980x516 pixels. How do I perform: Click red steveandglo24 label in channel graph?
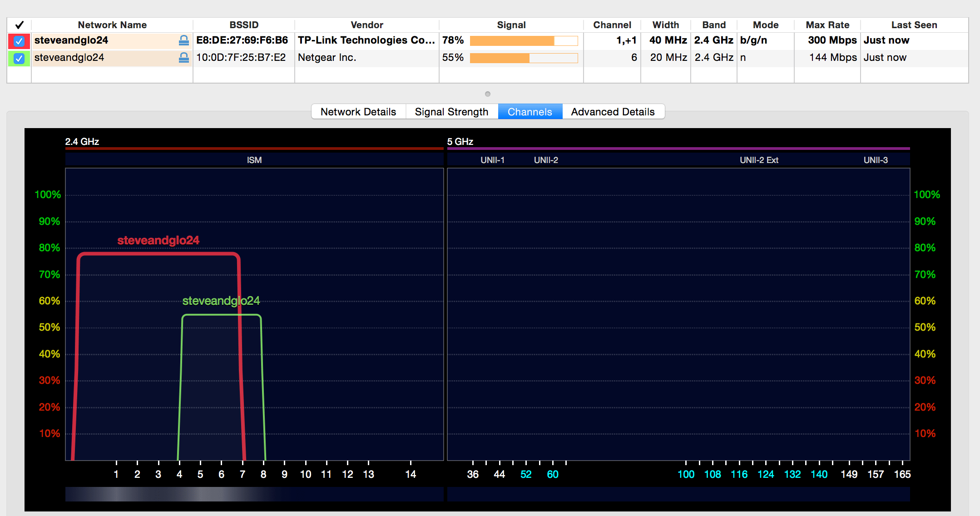(x=158, y=240)
